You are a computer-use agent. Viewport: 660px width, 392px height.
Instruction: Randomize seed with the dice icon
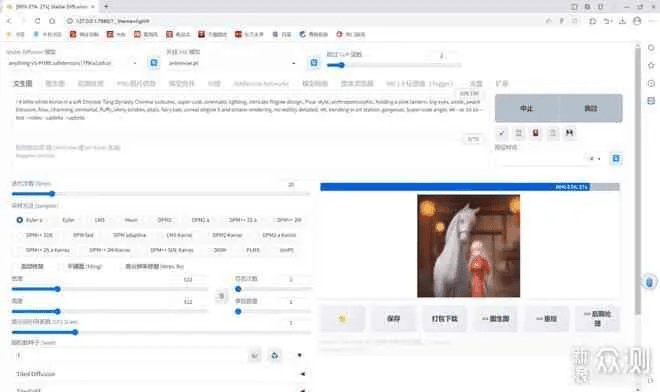click(x=255, y=355)
